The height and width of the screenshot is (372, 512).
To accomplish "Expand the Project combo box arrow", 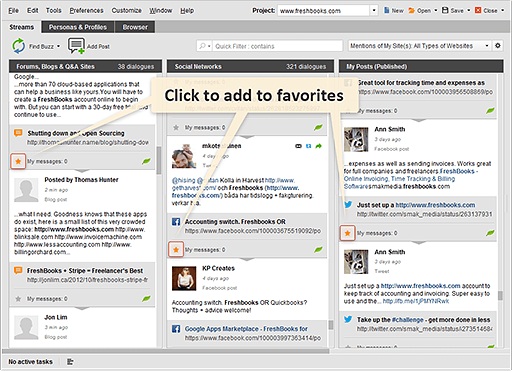I will pos(374,10).
